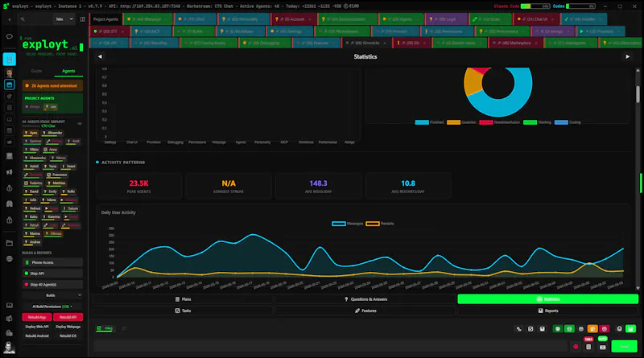Click the save disk icon in message toolbar
644x358 pixels.
click(542, 329)
